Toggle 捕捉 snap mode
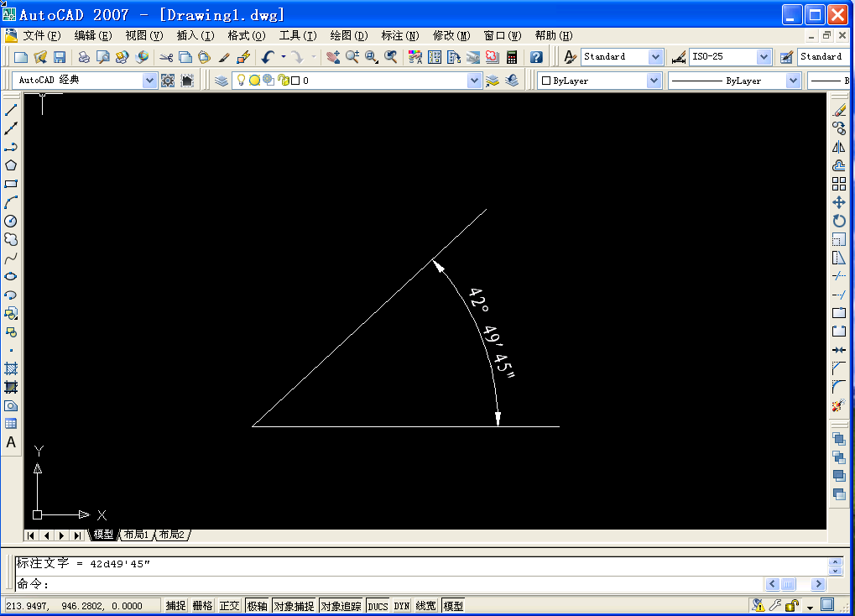 tap(175, 606)
